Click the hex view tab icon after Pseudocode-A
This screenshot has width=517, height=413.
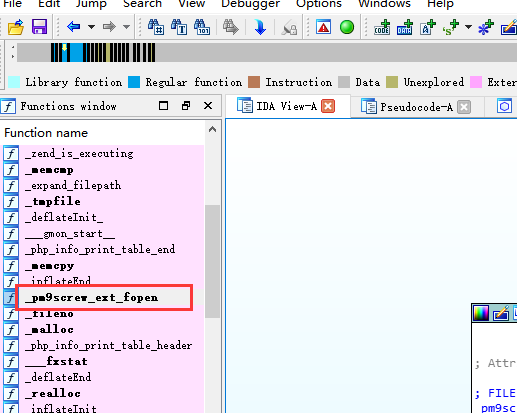504,106
